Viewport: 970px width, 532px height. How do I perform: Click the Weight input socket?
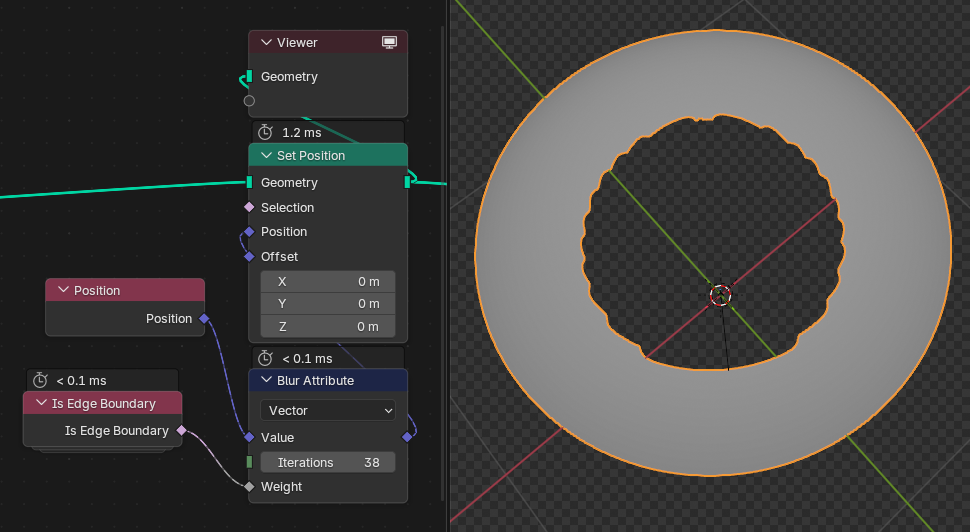point(249,487)
